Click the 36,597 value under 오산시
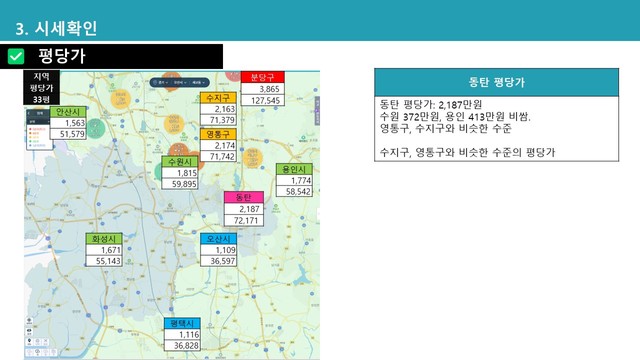Viewport: 640px width, 360px height. 218,261
